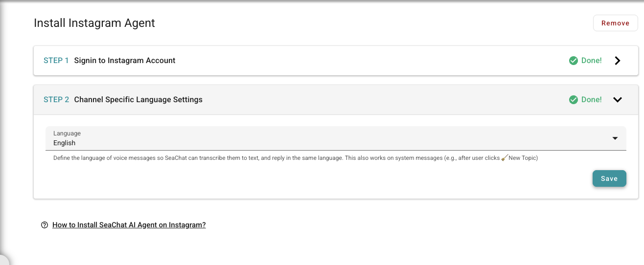Viewport: 644px width, 265px height.
Task: Click the Done! status text in Step 2
Action: coord(592,100)
